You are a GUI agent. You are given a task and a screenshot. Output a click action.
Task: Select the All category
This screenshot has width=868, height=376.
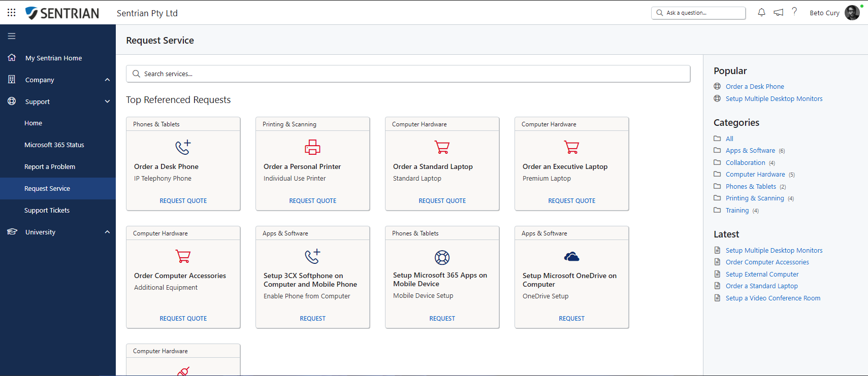pyautogui.click(x=729, y=139)
